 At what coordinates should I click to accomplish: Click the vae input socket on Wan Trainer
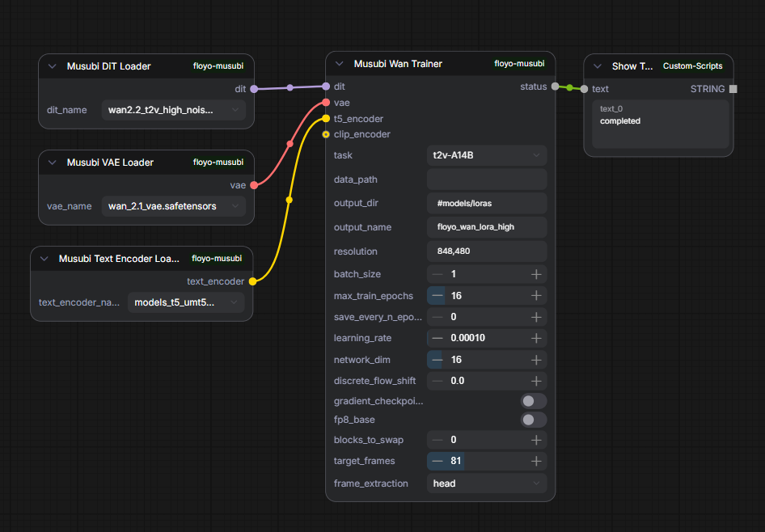(x=326, y=103)
